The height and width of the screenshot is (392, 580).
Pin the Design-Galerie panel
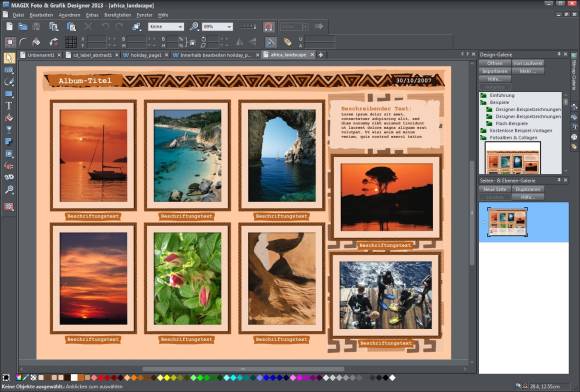pyautogui.click(x=559, y=54)
